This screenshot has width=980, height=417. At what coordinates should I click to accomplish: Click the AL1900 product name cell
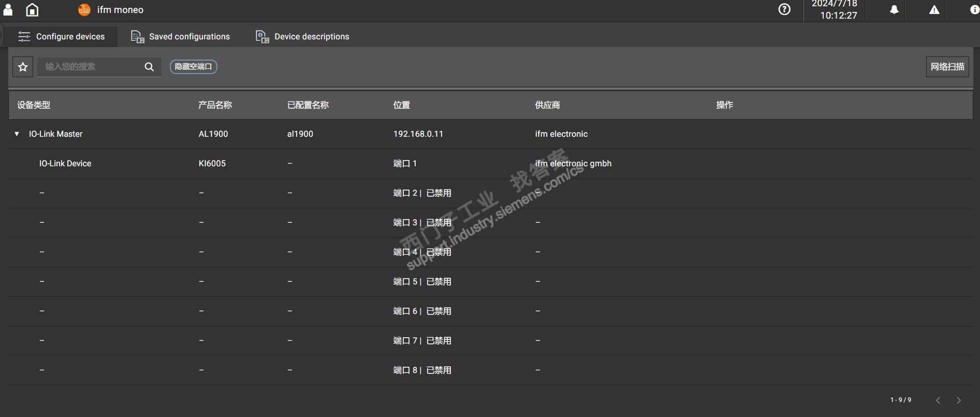pos(213,134)
